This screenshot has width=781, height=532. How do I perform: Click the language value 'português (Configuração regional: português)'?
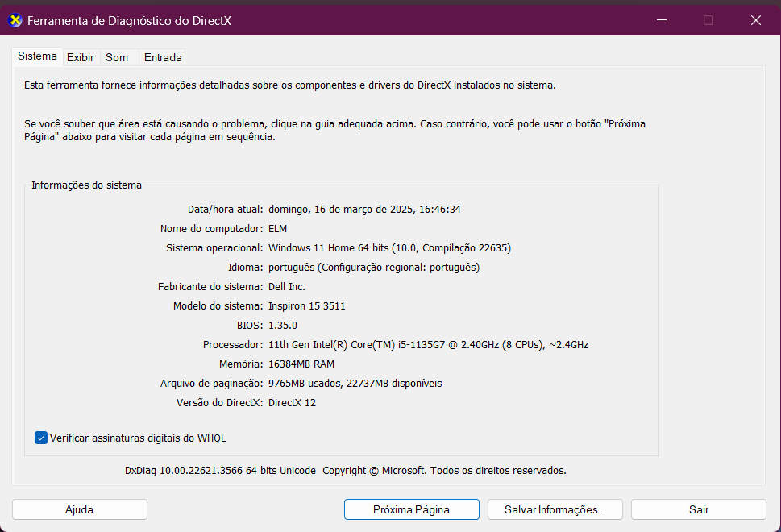coord(374,268)
